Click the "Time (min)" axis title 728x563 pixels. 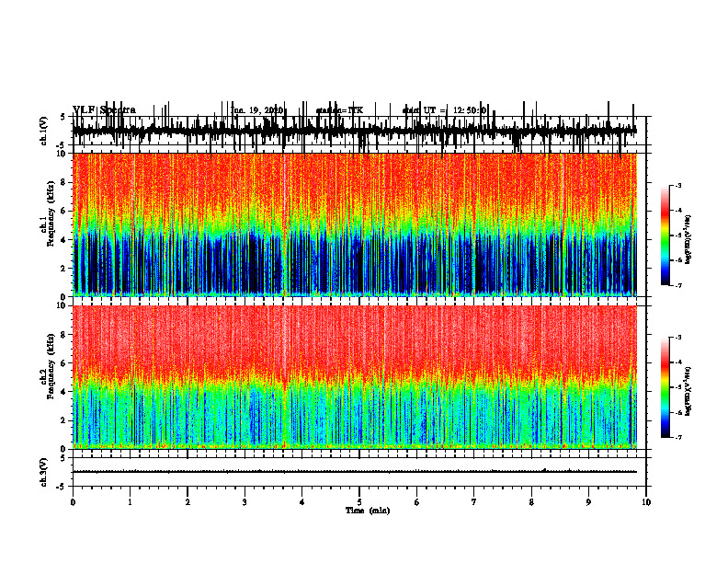click(x=368, y=511)
